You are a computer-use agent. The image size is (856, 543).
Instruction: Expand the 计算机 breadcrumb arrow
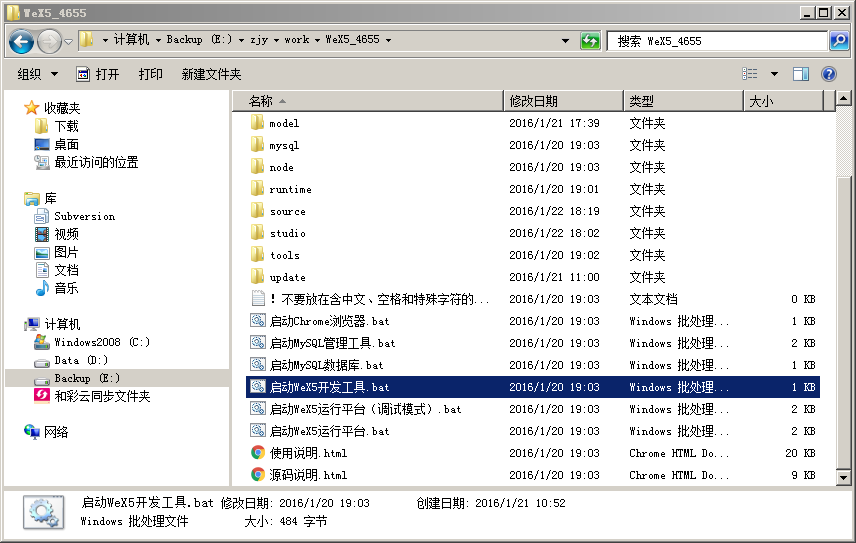click(x=158, y=40)
